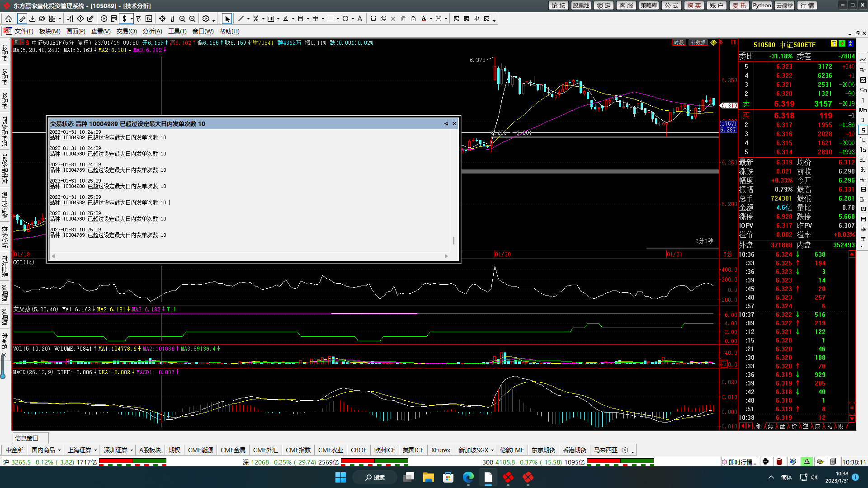Screen dimensions: 868x488
Task: Expand the circle tool dropdown arrow
Action: pyautogui.click(x=353, y=19)
